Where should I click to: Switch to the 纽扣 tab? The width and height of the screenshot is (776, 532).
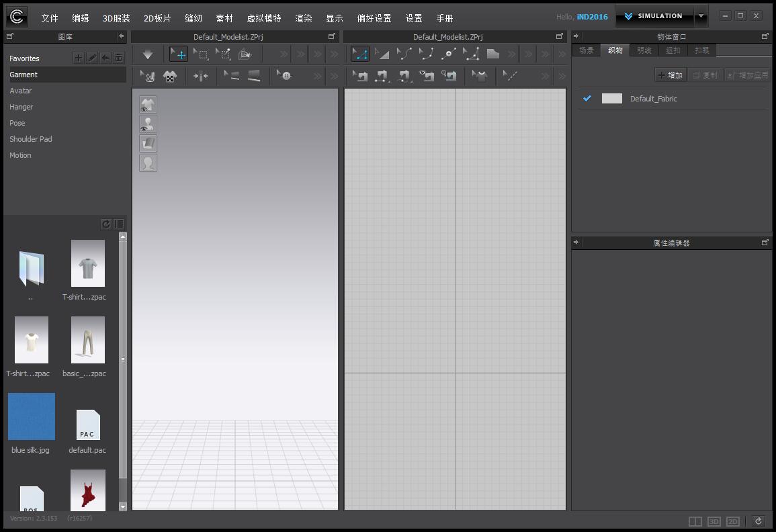click(x=673, y=50)
